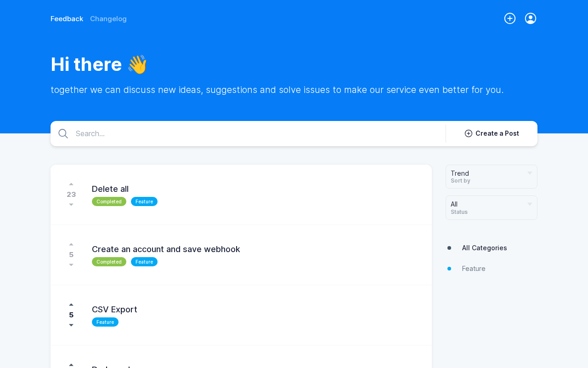The height and width of the screenshot is (368, 588).
Task: Upvote "Create an account and save webhook"
Action: pyautogui.click(x=71, y=245)
